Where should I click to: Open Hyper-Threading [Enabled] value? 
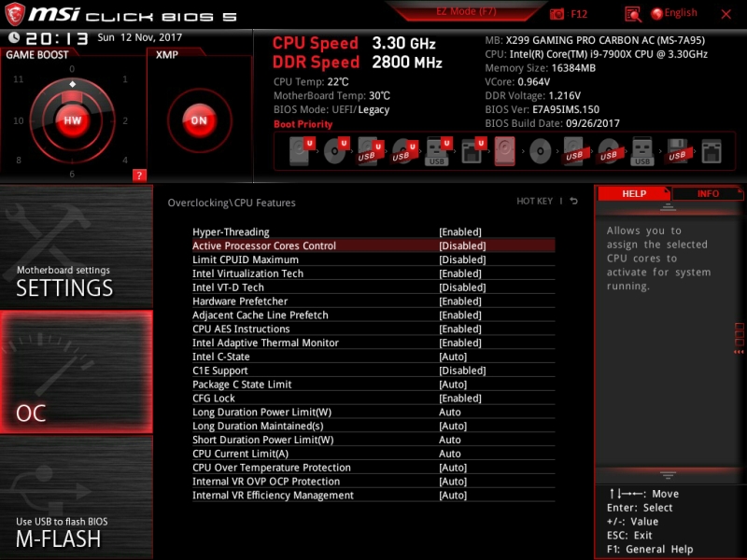pyautogui.click(x=460, y=231)
